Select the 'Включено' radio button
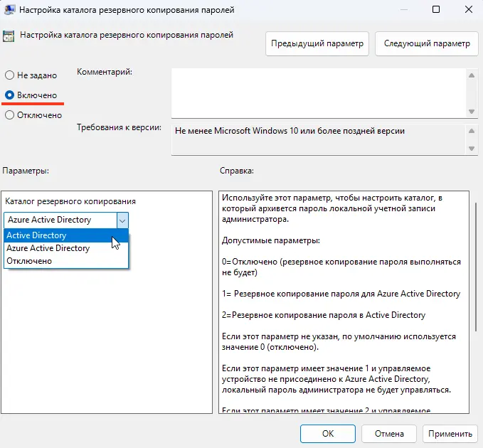 click(x=9, y=95)
